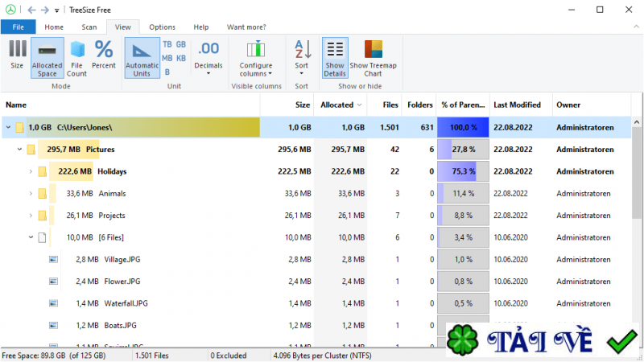The width and height of the screenshot is (644, 362).
Task: Click the 75,3 % bar of Holidays
Action: pyautogui.click(x=464, y=171)
